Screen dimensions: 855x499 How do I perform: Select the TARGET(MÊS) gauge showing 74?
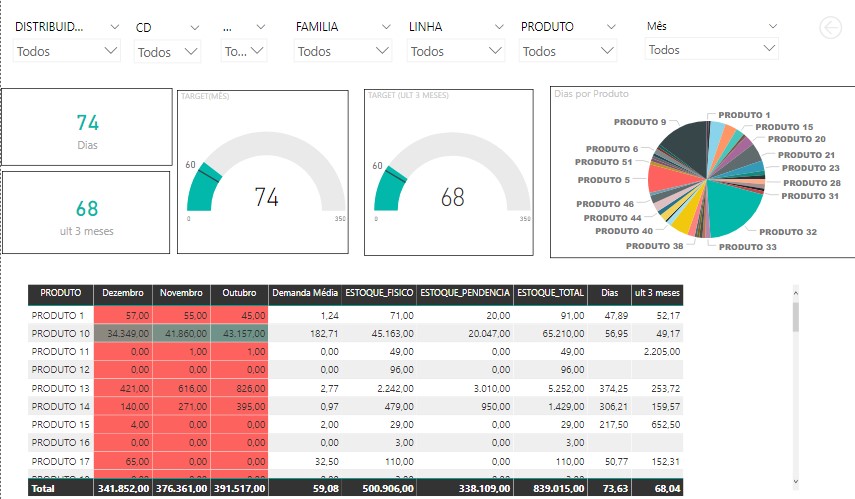click(x=265, y=172)
